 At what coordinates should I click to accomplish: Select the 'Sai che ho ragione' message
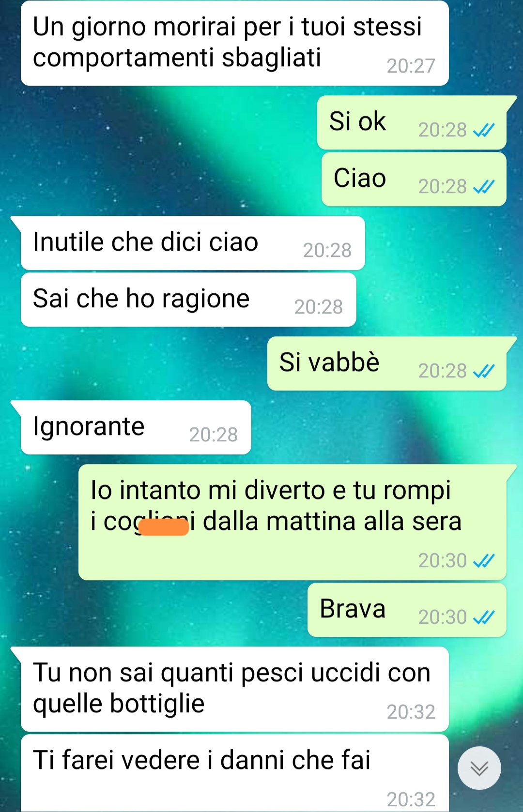[188, 300]
